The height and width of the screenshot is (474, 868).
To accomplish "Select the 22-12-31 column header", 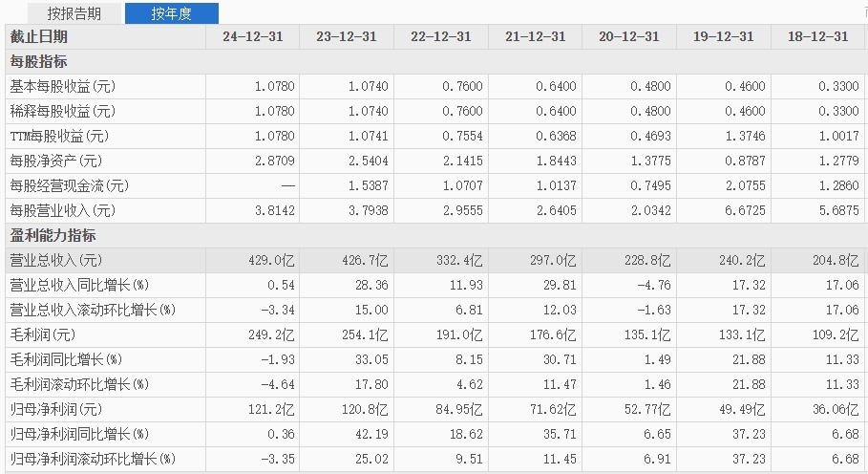I will pos(440,36).
